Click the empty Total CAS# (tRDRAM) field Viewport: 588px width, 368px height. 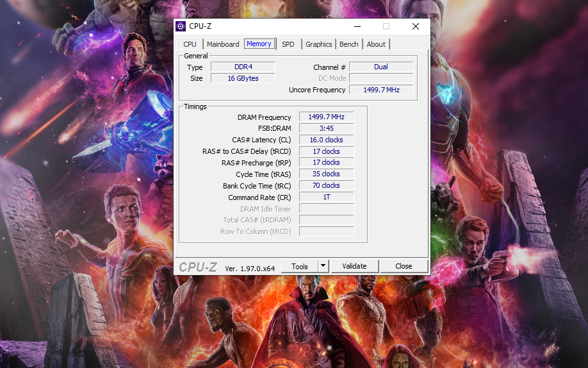[x=326, y=220]
